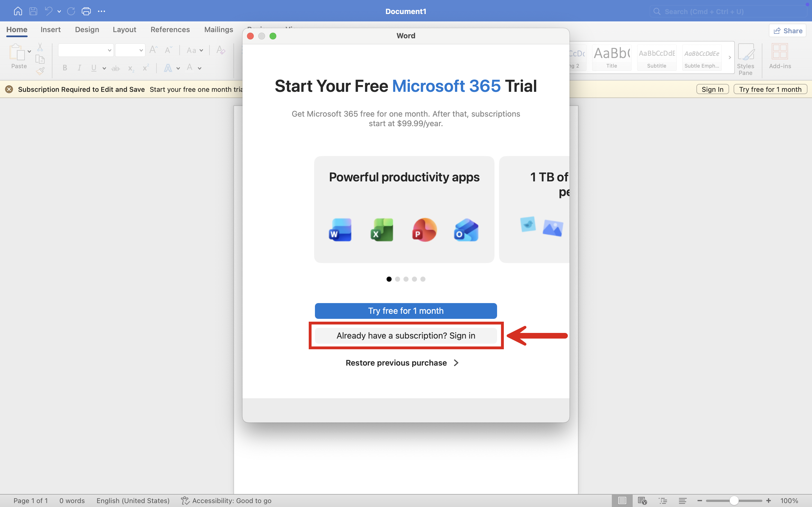This screenshot has height=507, width=812.
Task: Toggle Italic formatting
Action: coord(79,68)
